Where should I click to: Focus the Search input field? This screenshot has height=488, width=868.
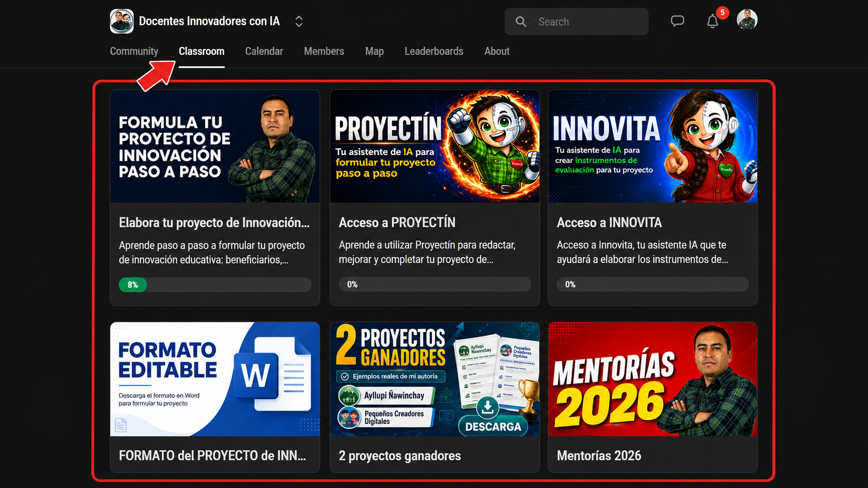[576, 22]
